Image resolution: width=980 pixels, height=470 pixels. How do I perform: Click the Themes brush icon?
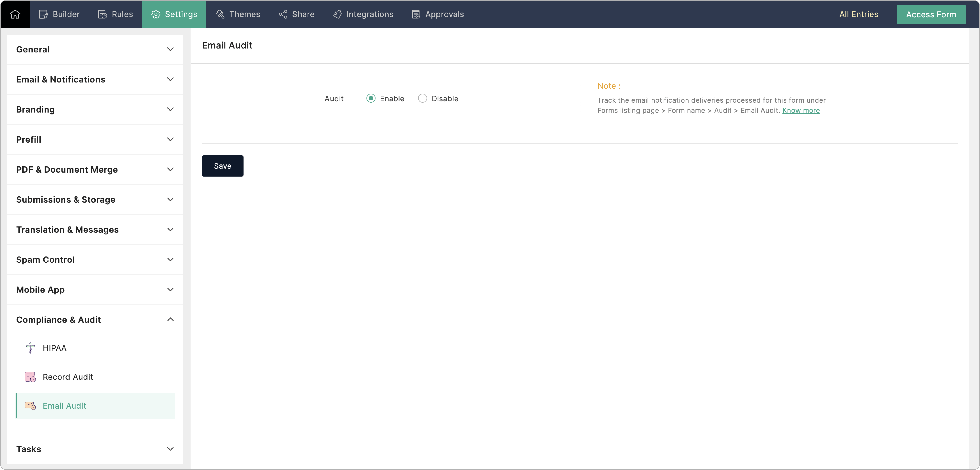(220, 15)
